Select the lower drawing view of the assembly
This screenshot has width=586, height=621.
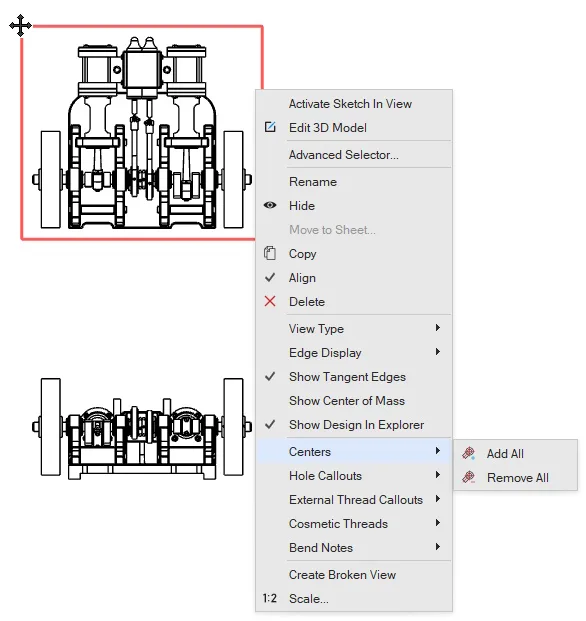142,429
